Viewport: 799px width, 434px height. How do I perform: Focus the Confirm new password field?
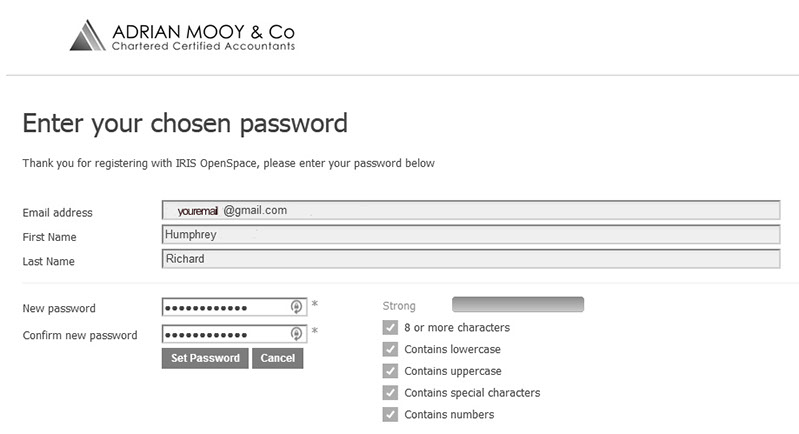pos(225,335)
